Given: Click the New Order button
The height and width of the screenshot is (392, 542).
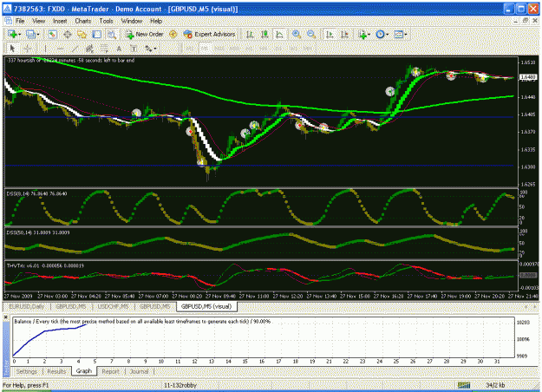Looking at the screenshot, I should pos(145,34).
